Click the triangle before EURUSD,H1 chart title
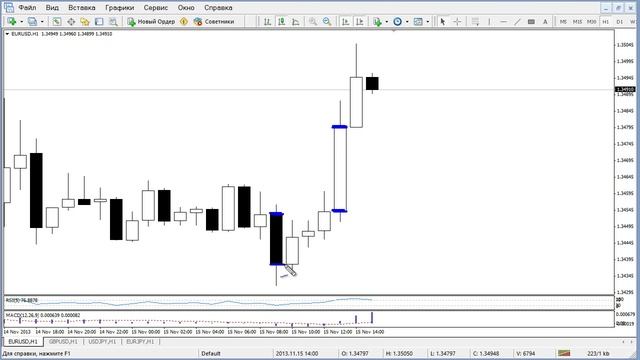The width and height of the screenshot is (640, 360). (x=7, y=34)
